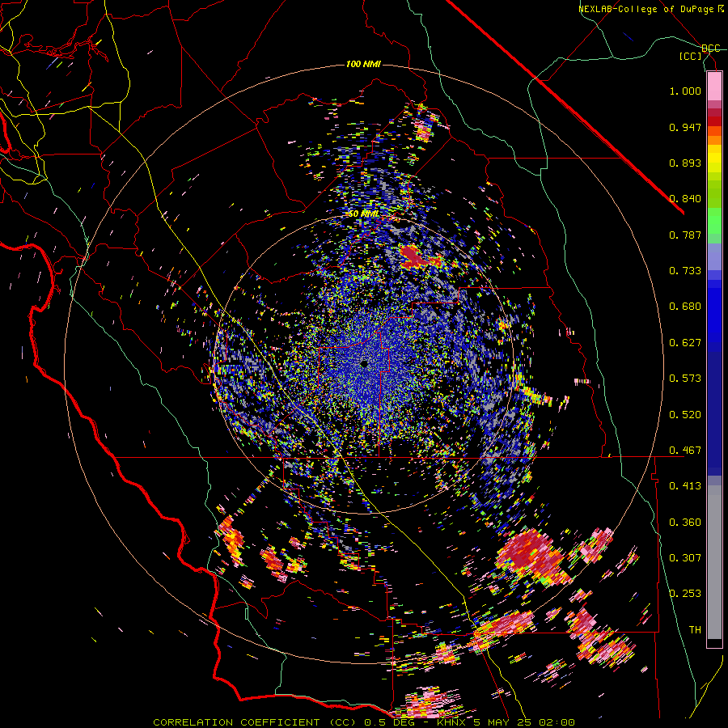The image size is (728, 728).
Task: Click the 0.467 color scale value
Action: pyautogui.click(x=685, y=451)
